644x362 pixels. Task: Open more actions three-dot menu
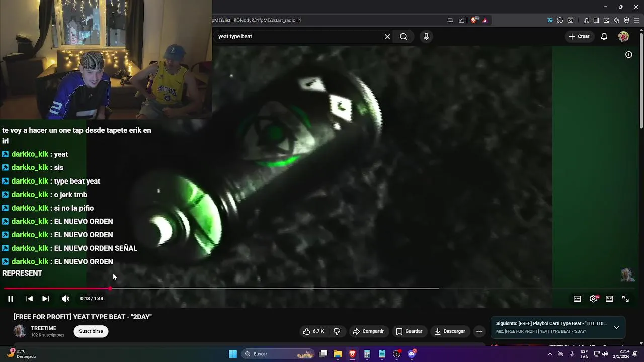479,331
